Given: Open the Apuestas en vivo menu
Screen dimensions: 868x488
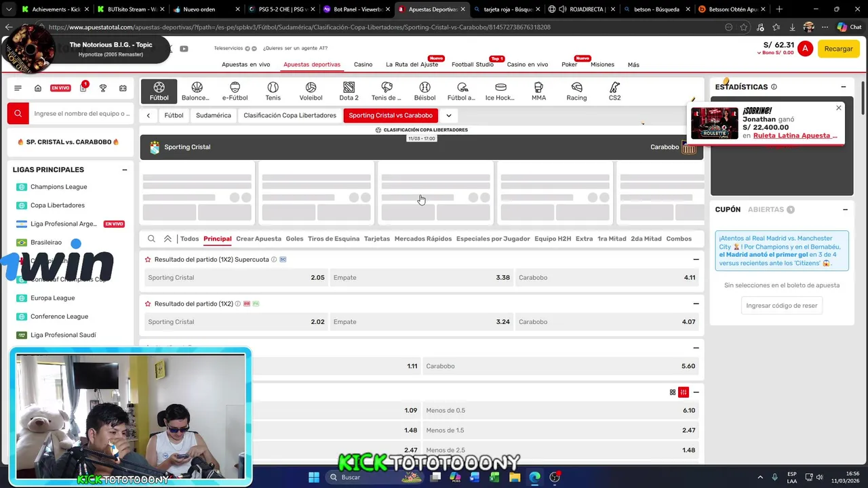Looking at the screenshot, I should click(245, 64).
